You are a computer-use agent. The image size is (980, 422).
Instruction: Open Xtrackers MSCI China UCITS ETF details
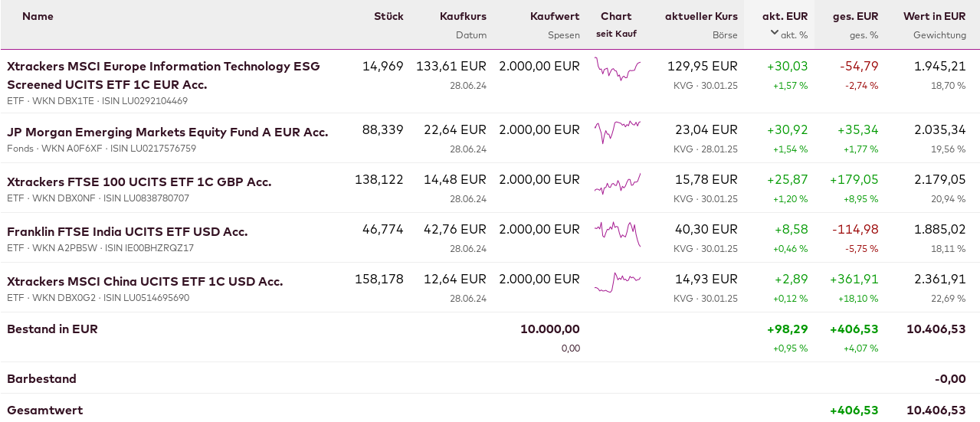pos(145,281)
